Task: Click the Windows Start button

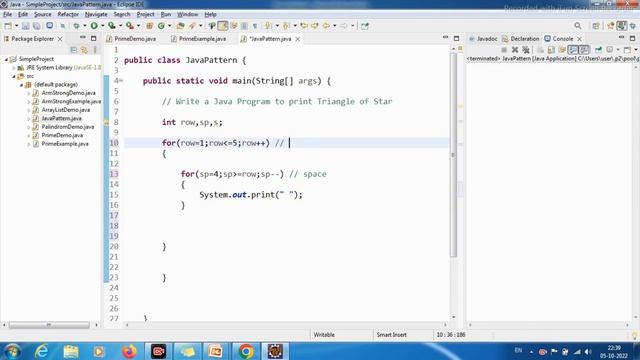Action: click(12, 351)
